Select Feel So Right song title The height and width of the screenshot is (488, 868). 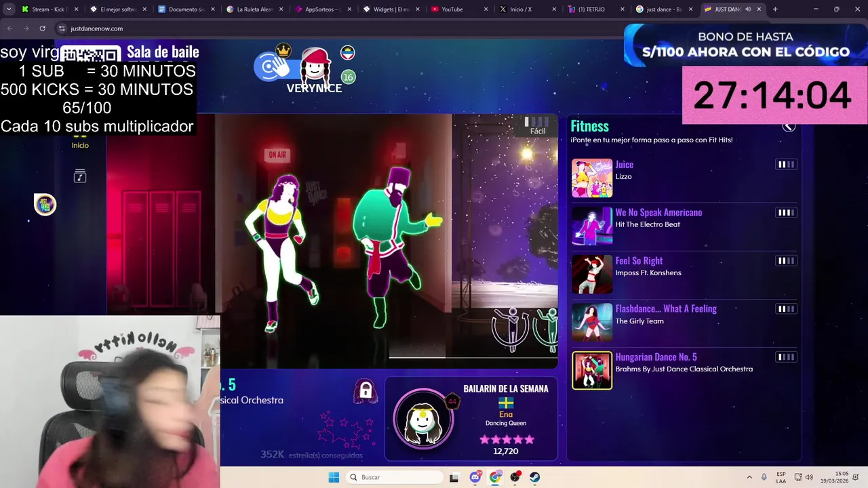click(639, 260)
